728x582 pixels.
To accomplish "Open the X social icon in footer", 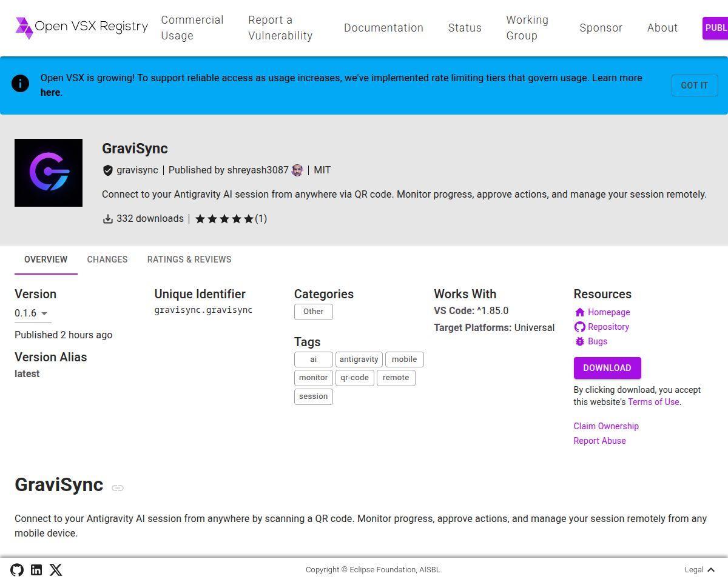I will 56,570.
